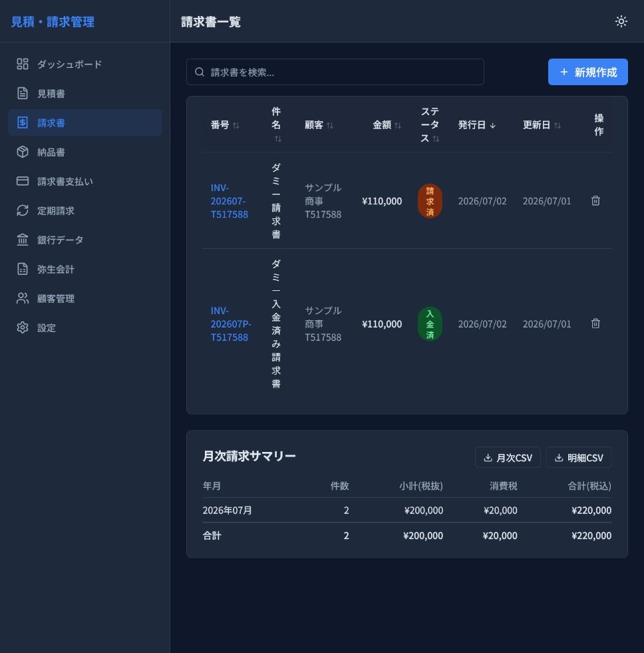Click 月次請求サマリー heading
This screenshot has width=644, height=653.
[249, 456]
